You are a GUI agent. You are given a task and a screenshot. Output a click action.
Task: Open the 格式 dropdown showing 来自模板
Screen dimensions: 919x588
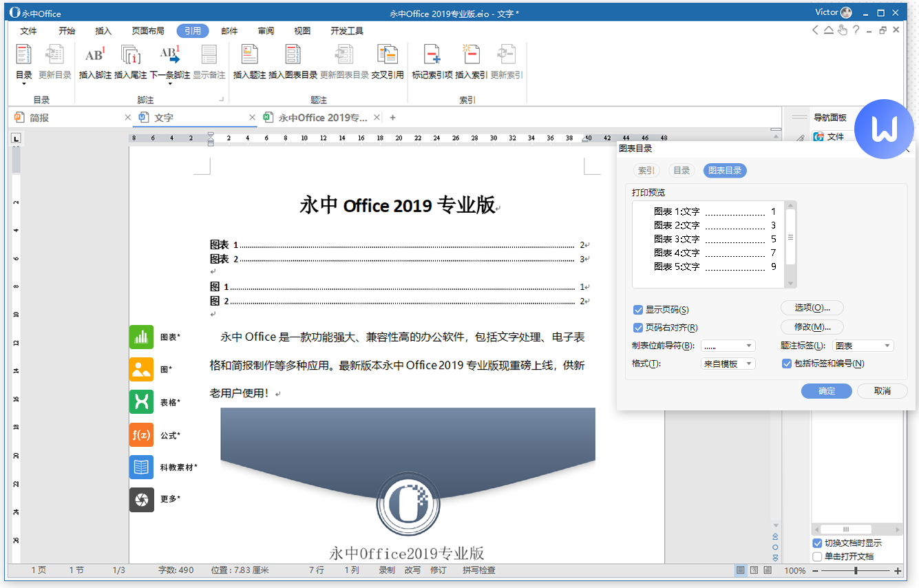tap(728, 364)
